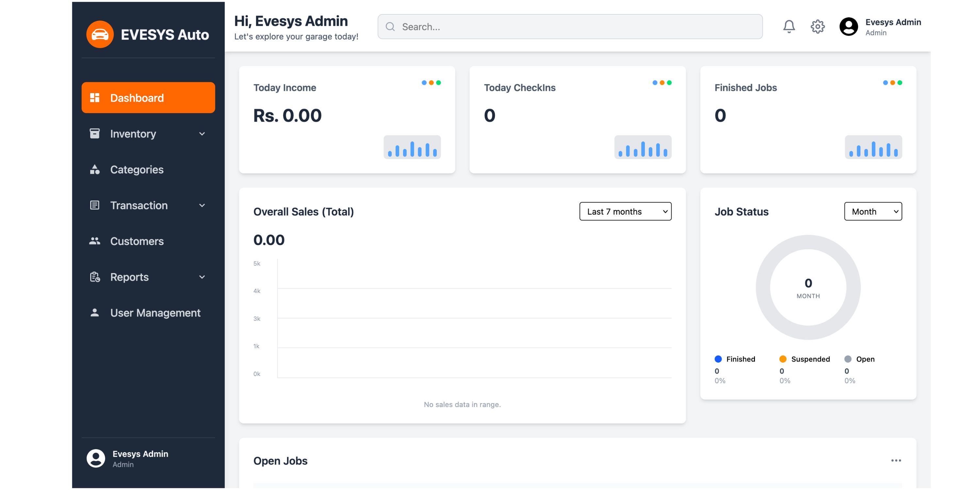
Task: Expand the Transaction submenu chevron
Action: (202, 205)
